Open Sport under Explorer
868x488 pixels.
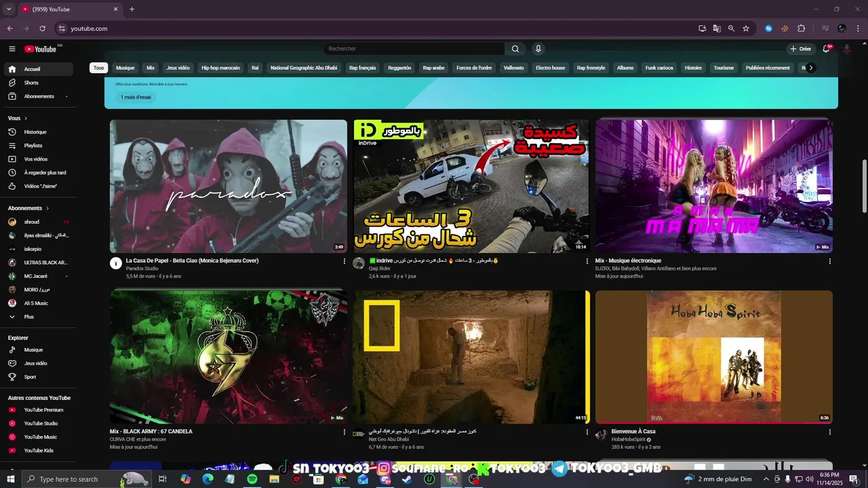[x=39, y=377]
